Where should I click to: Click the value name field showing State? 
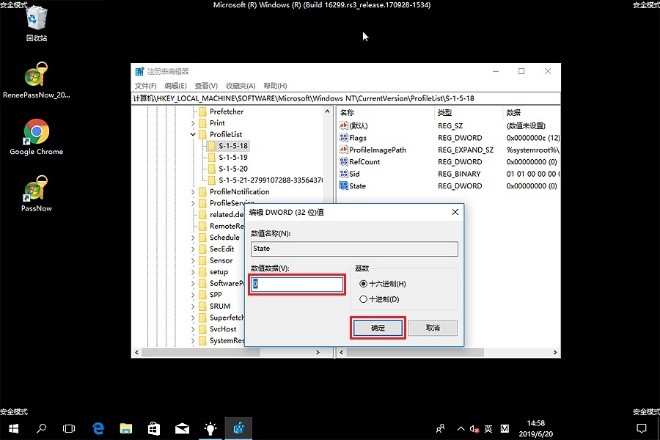point(354,248)
